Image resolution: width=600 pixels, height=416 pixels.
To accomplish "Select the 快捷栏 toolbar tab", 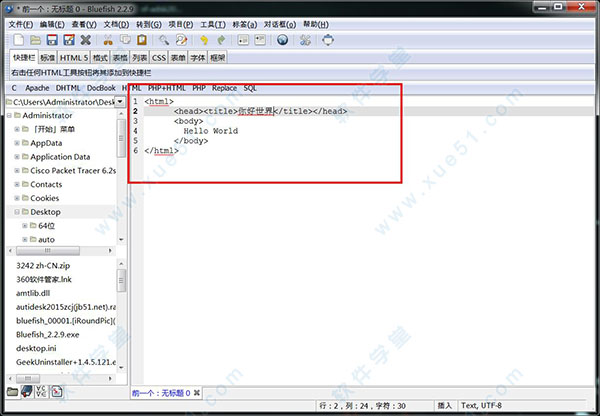I will tap(24, 57).
